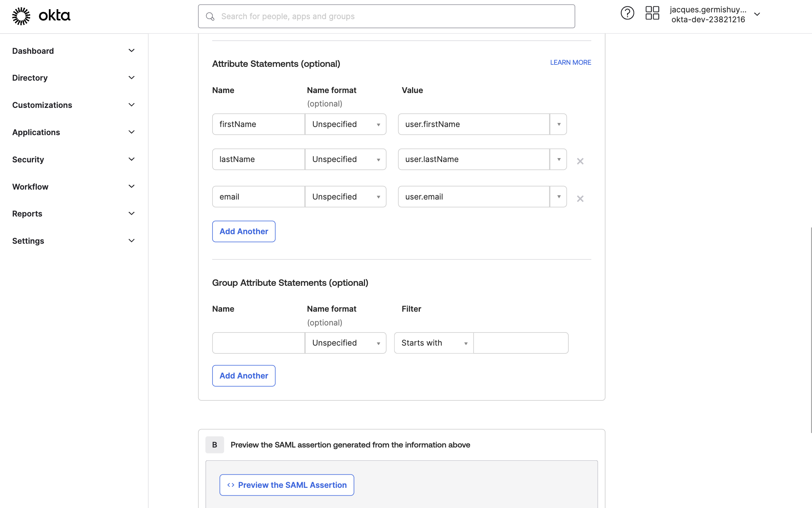The height and width of the screenshot is (508, 812).
Task: Click the LEARN MORE link
Action: (x=570, y=62)
